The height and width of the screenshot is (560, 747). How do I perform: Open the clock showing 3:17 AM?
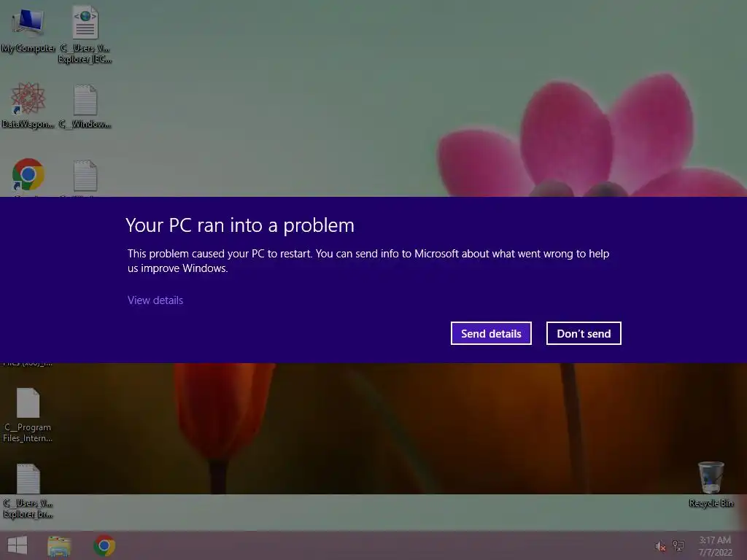pyautogui.click(x=715, y=546)
